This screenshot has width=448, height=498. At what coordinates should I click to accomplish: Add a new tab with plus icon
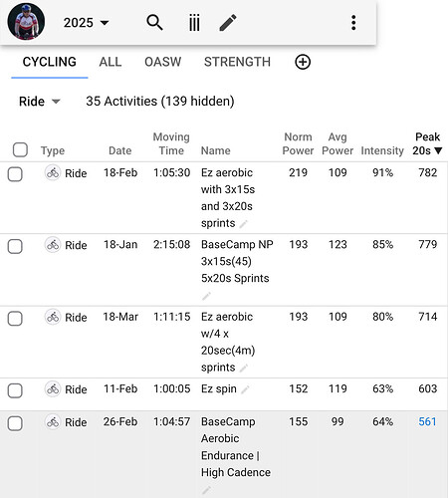click(303, 62)
